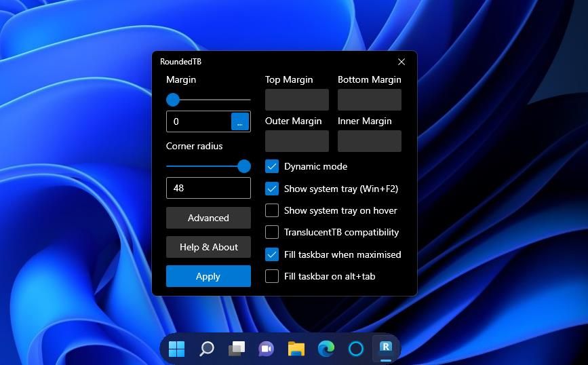Uncheck Fill taskbar when maximised
The image size is (588, 365).
pyautogui.click(x=272, y=254)
